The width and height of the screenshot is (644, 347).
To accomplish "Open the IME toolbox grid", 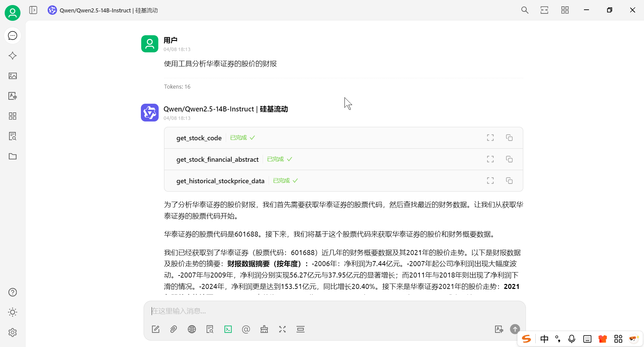I will [618, 339].
